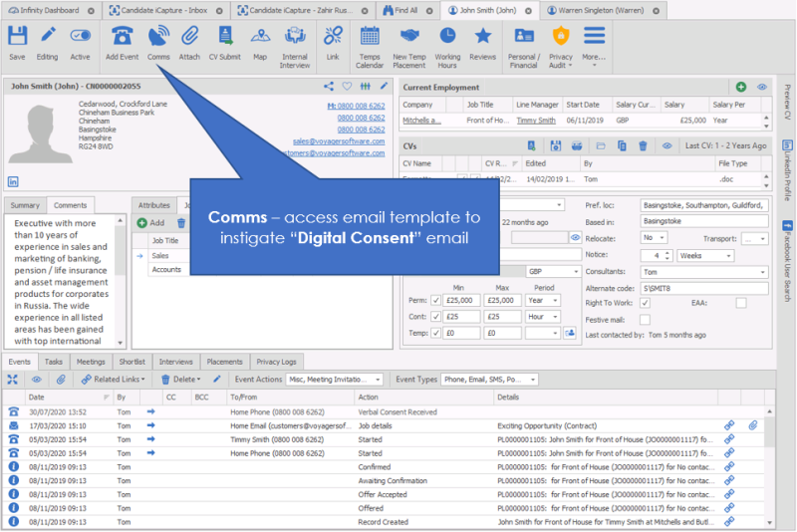The width and height of the screenshot is (797, 532).
Task: Toggle the Right To Work checkbox
Action: coord(646,303)
